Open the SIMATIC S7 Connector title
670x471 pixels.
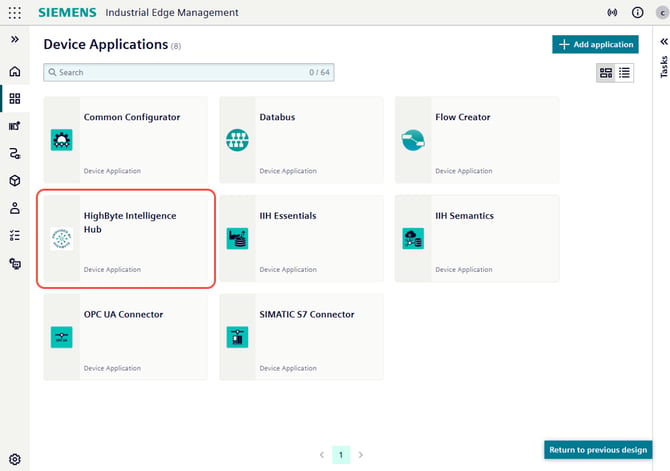pos(307,315)
